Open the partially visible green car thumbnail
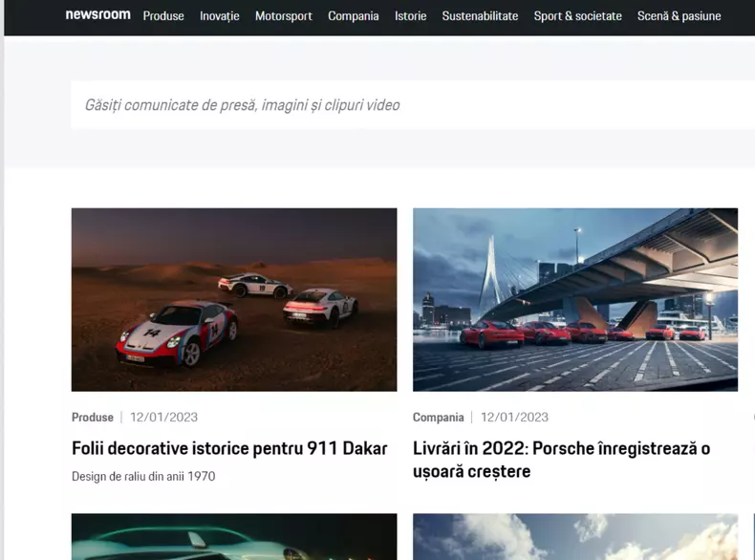Screen dimensions: 755x560 [x=234, y=537]
